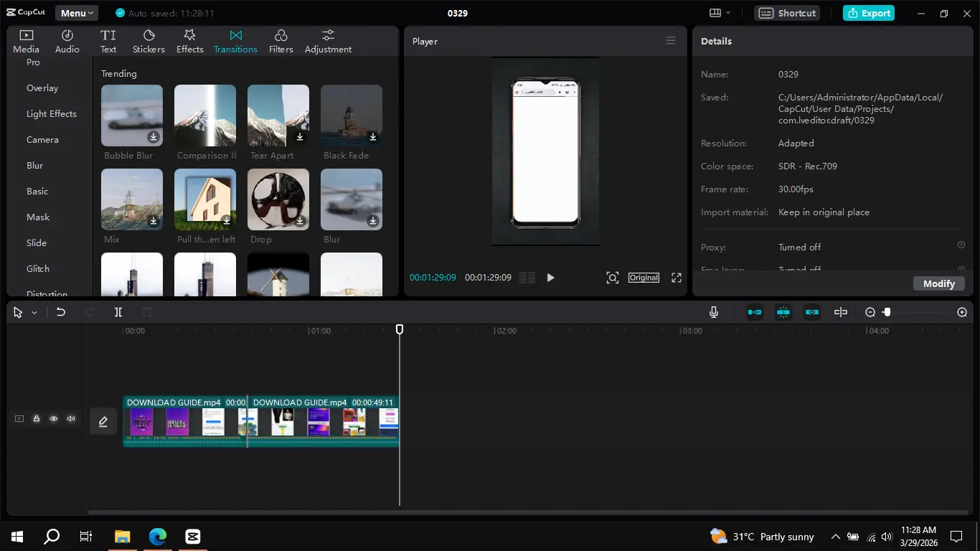
Task: Open the Filters tab
Action: (281, 42)
